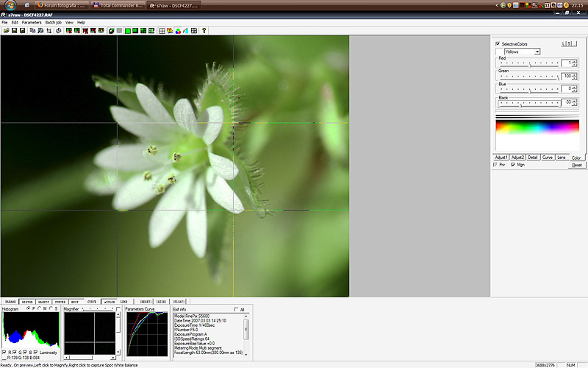
Task: Click the second green-red batch develop icon
Action: click(77, 31)
